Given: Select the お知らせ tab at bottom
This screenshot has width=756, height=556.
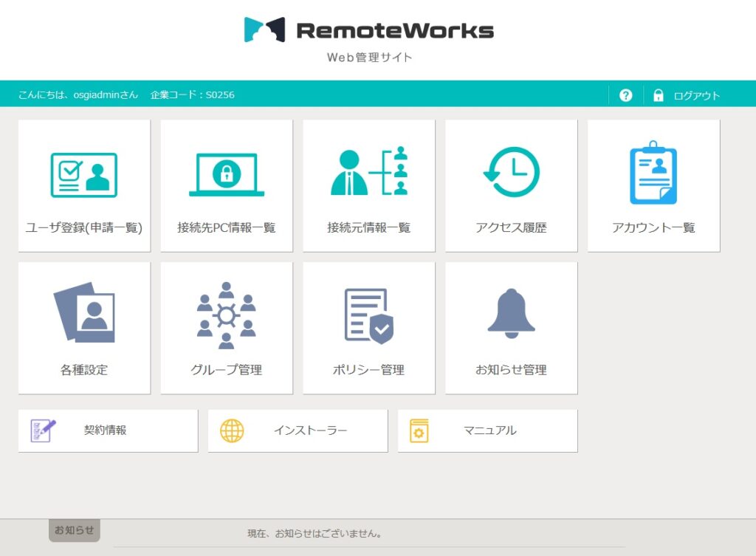Looking at the screenshot, I should click(x=74, y=529).
